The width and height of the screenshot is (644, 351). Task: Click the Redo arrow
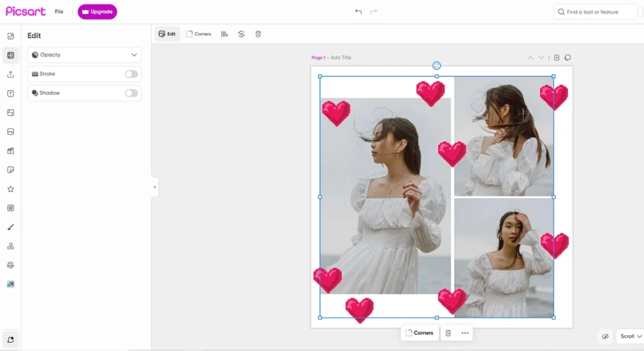click(374, 11)
